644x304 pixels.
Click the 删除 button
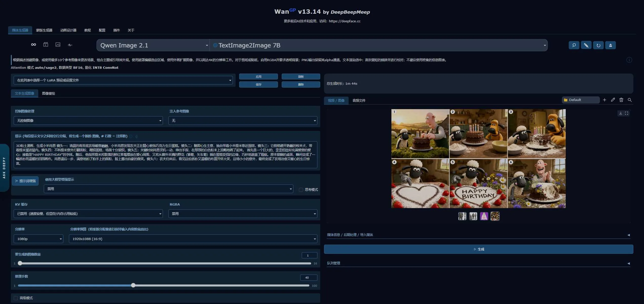tap(301, 85)
